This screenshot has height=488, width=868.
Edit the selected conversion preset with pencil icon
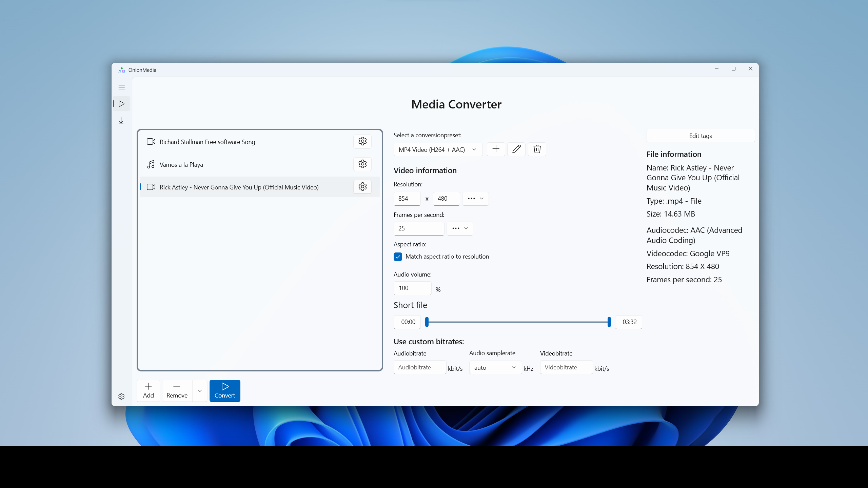[516, 149]
